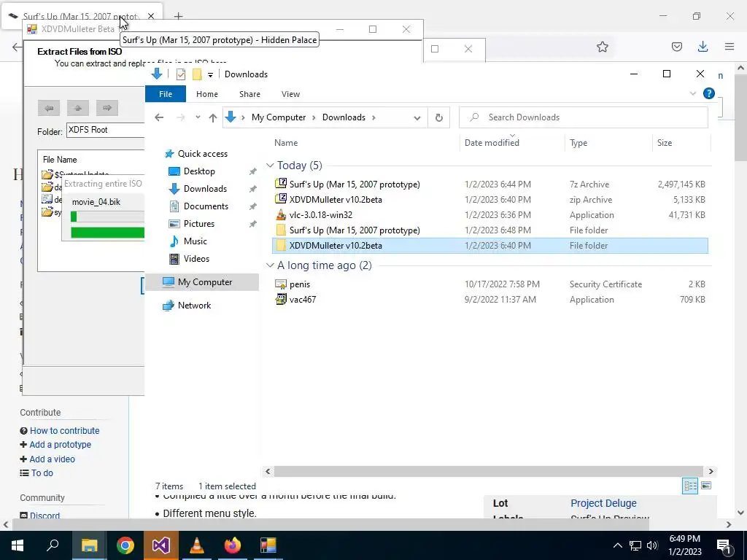Show hidden system tray icons
Screen dimensions: 747x560
point(617,545)
